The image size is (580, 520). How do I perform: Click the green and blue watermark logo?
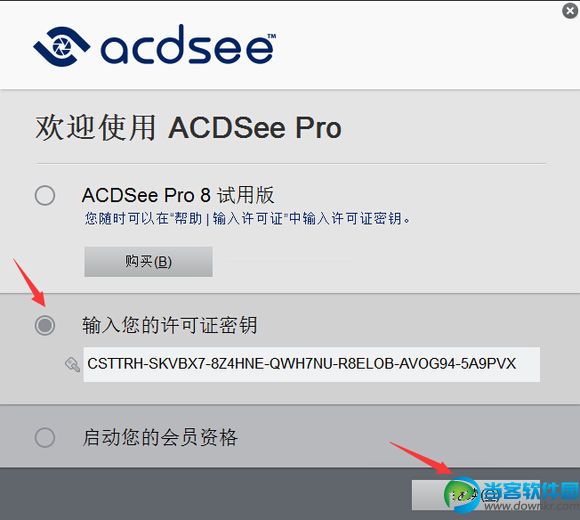[x=462, y=494]
